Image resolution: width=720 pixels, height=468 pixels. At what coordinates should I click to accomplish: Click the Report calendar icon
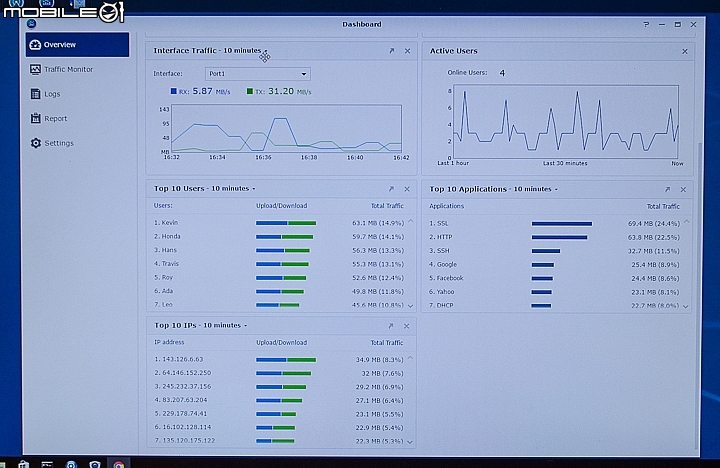[35, 118]
